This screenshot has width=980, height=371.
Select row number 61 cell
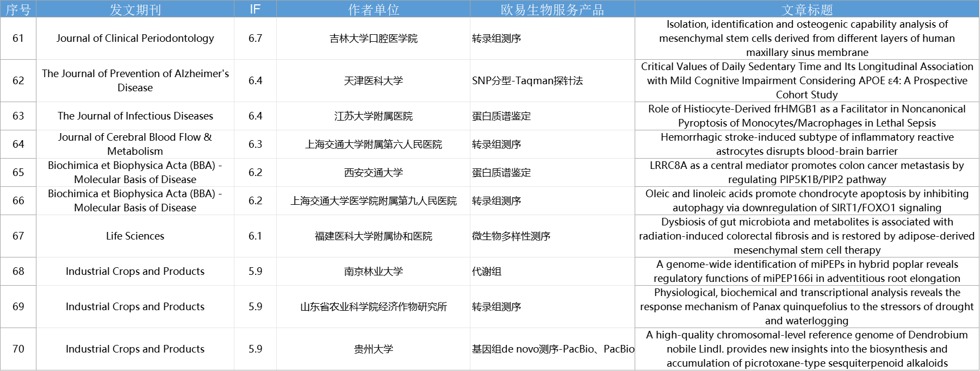tap(18, 39)
